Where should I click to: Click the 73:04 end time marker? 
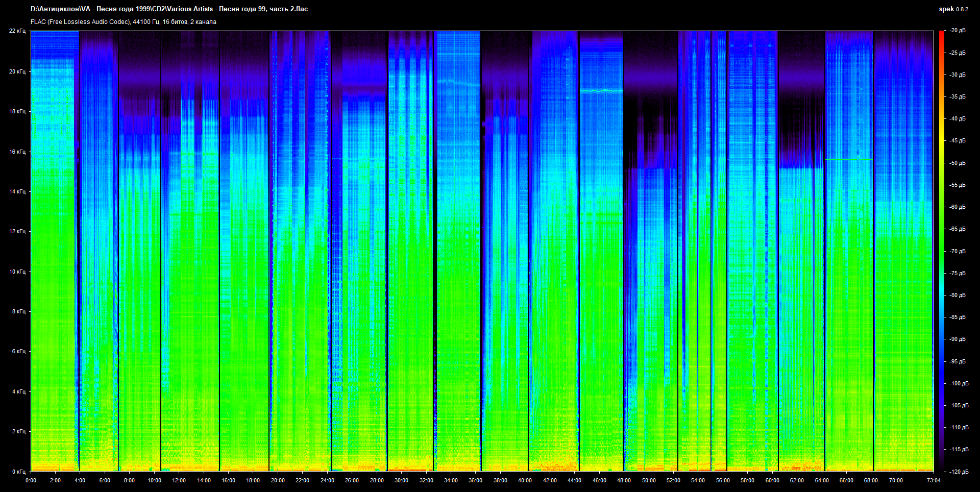(x=934, y=480)
